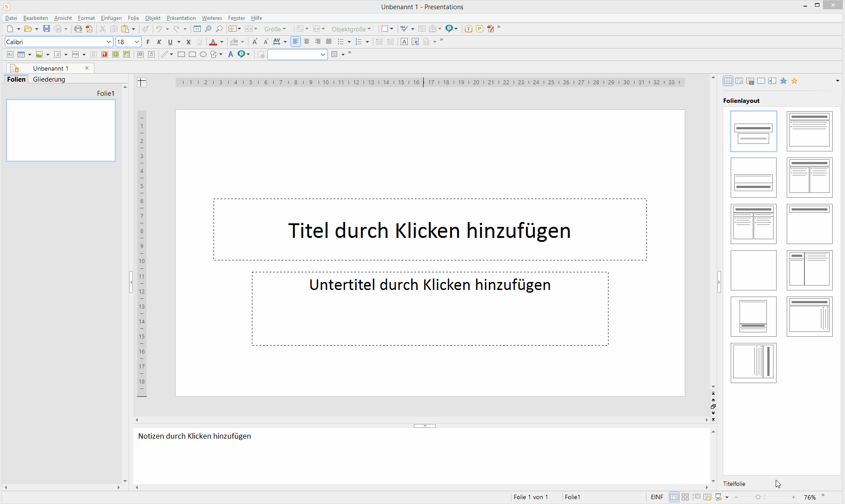Image resolution: width=845 pixels, height=504 pixels.
Task: Insert a table frame icon
Action: click(21, 54)
